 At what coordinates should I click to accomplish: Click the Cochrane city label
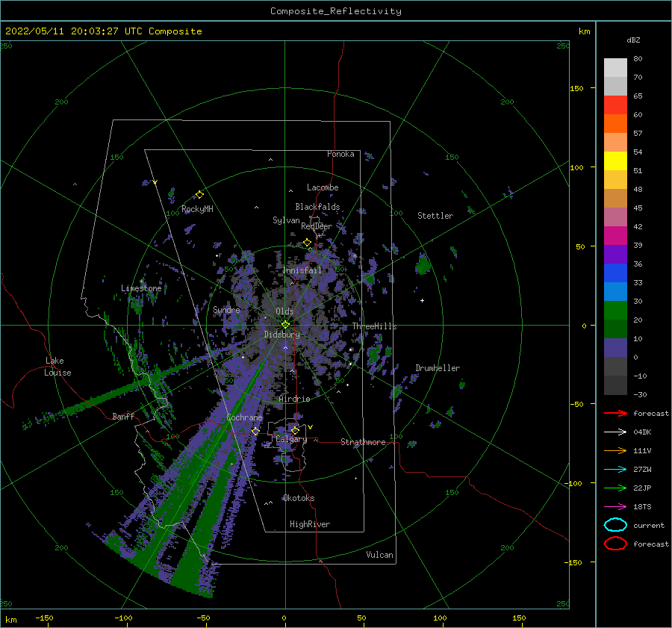click(x=244, y=417)
